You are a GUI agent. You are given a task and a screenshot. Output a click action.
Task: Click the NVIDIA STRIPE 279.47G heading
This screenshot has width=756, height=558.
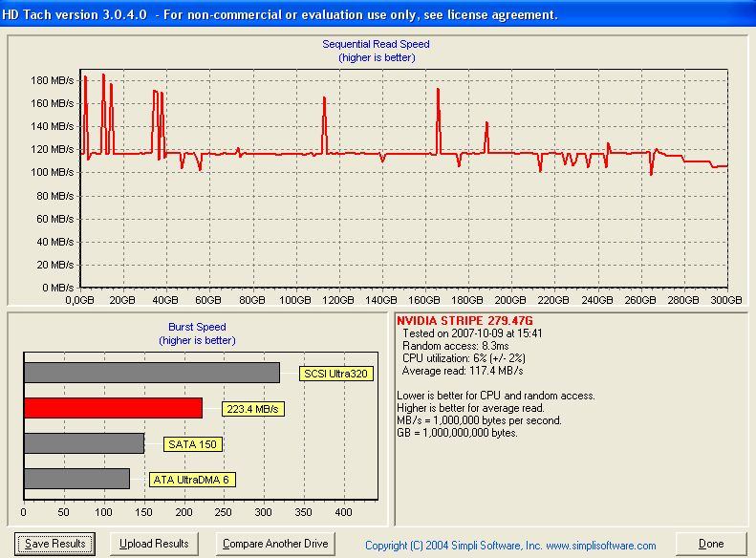464,320
